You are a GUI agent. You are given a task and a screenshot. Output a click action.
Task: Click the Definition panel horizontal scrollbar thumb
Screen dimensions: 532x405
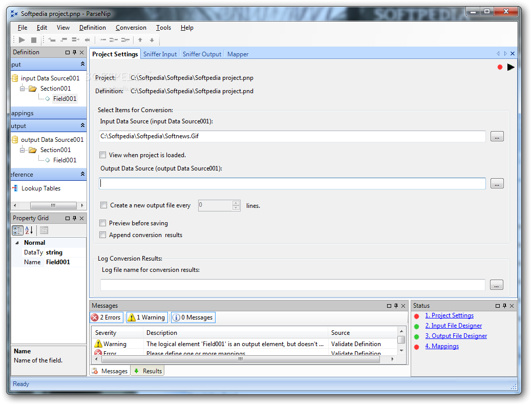[x=53, y=205]
